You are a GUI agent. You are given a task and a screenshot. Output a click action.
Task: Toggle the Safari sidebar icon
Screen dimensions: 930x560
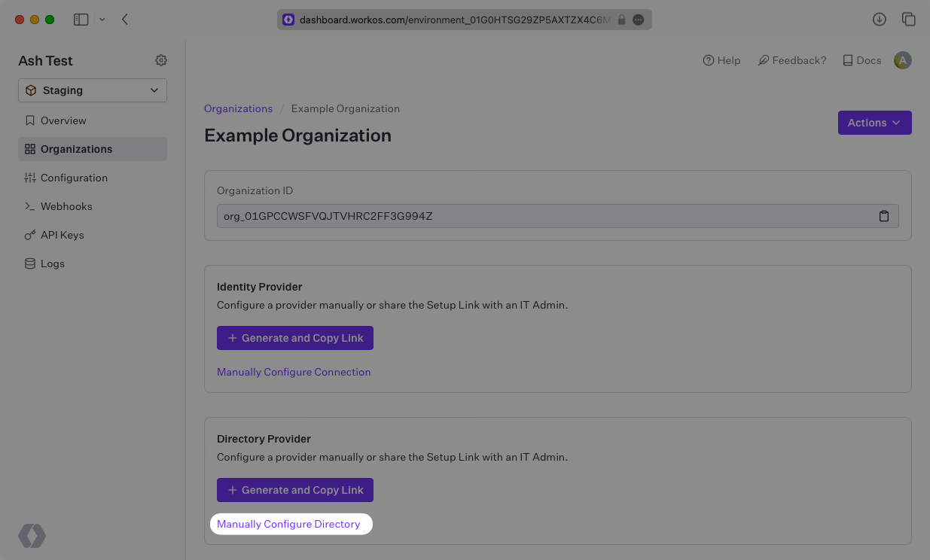click(81, 20)
